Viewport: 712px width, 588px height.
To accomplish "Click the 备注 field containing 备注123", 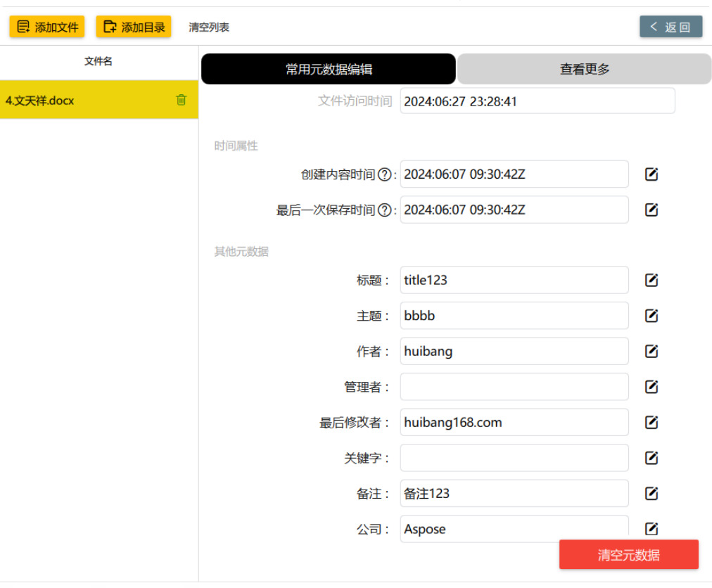I will 514,493.
